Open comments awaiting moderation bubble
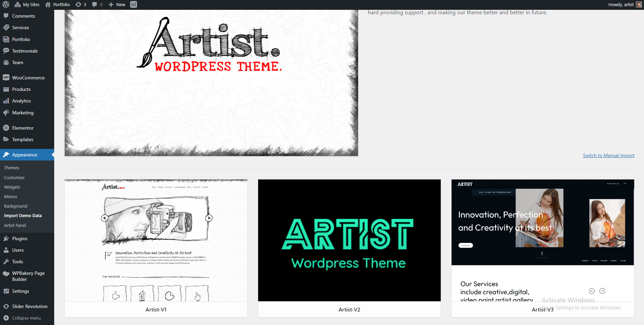Viewport: 644px width, 325px height. [97, 4]
